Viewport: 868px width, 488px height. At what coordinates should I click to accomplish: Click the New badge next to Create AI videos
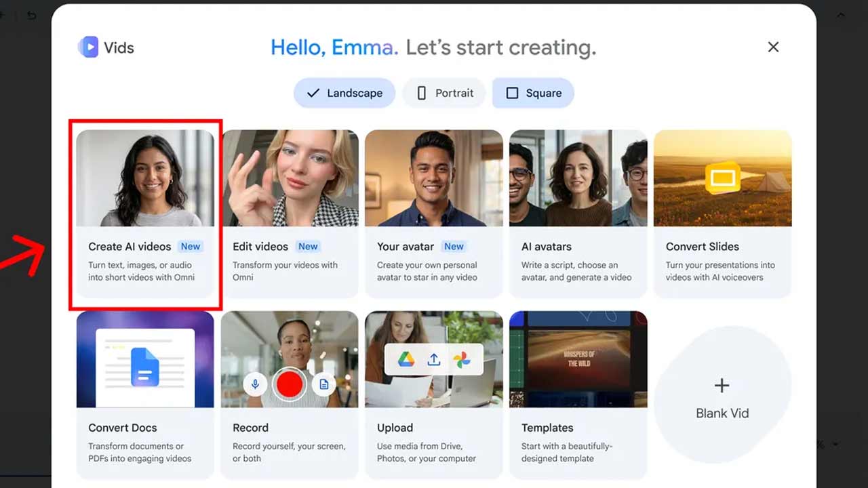[191, 247]
